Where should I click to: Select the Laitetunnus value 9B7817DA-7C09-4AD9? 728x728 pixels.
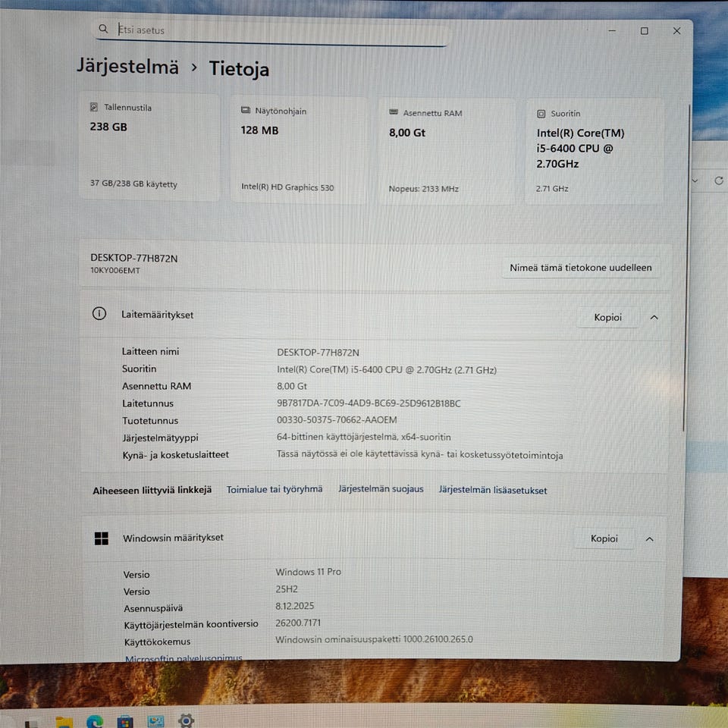tap(369, 403)
